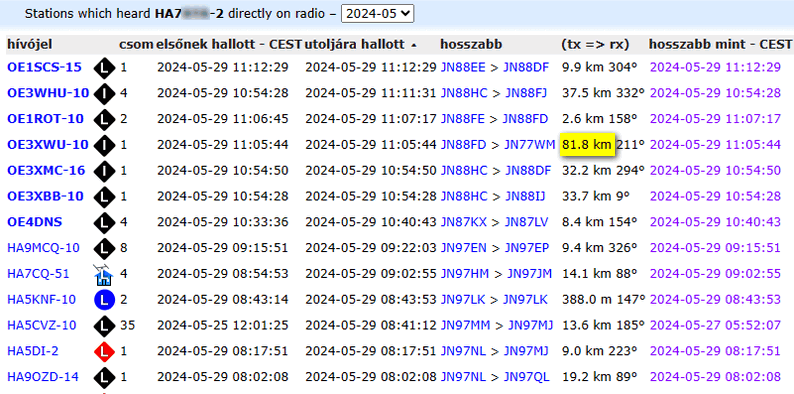
Task: Open locator JN88FE in OE1ROT-10 row
Action: pos(462,119)
